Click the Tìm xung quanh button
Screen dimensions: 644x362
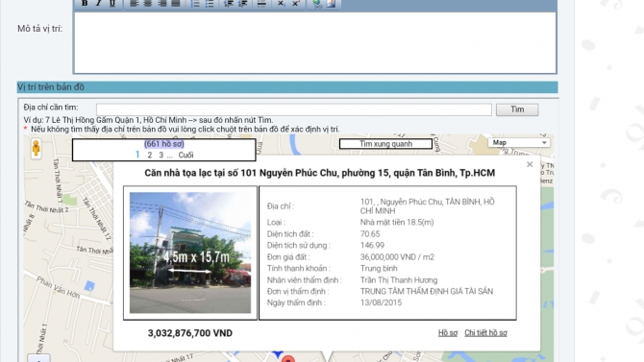point(385,144)
